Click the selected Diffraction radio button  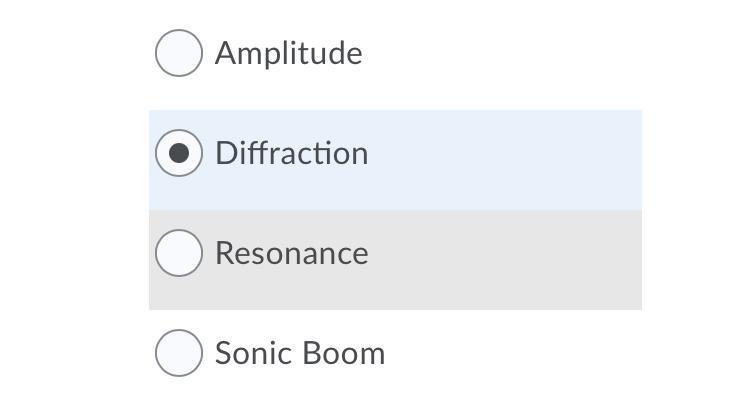[179, 153]
